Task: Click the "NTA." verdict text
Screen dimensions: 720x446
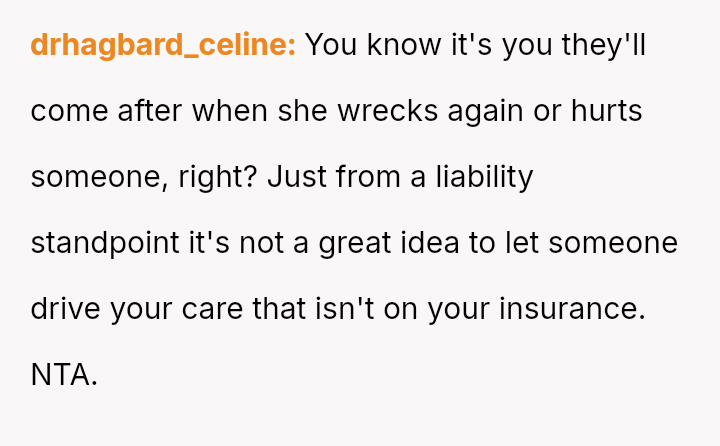Action: coord(64,376)
